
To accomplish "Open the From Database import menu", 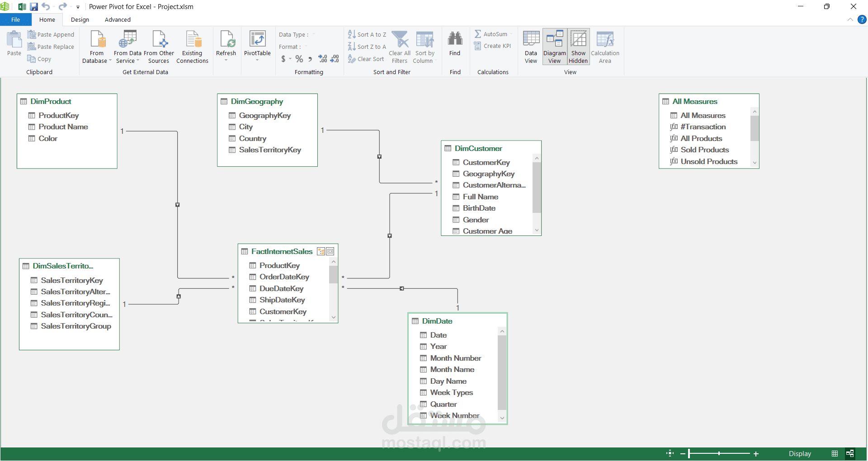I will click(97, 47).
